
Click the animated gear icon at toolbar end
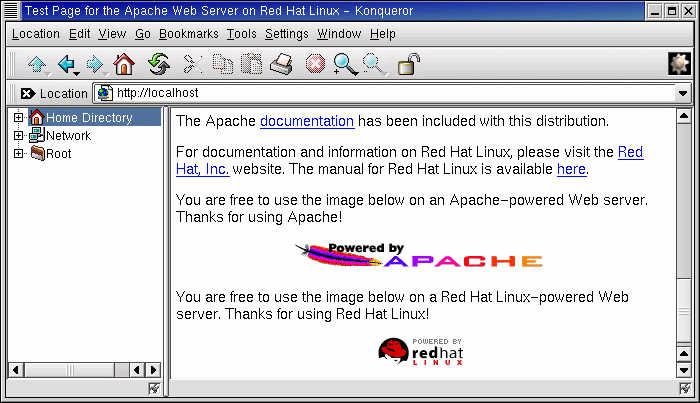point(679,63)
